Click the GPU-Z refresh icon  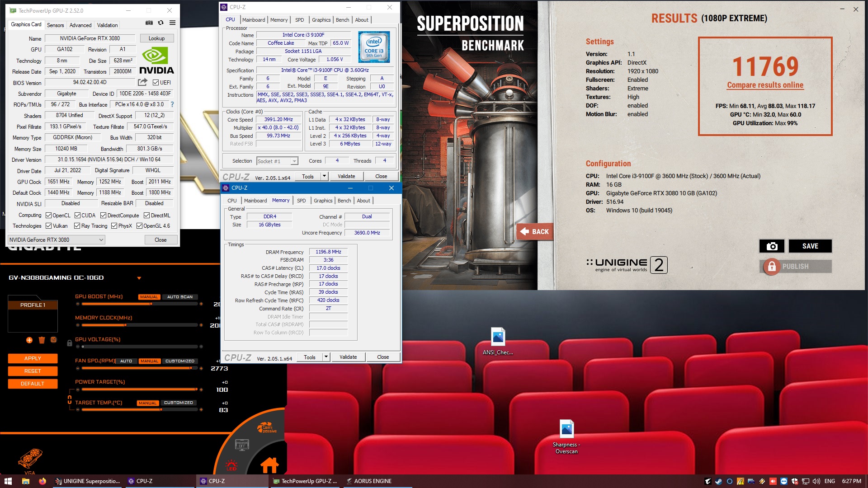coord(160,23)
